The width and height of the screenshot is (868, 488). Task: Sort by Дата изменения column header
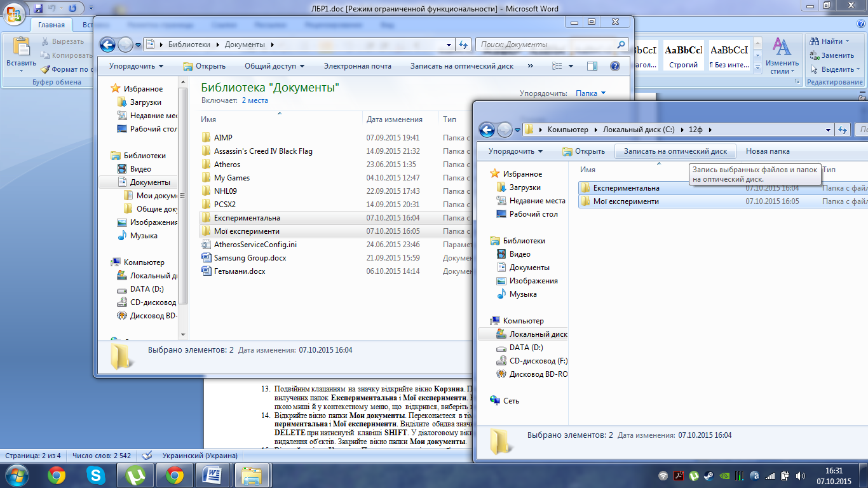tap(394, 119)
